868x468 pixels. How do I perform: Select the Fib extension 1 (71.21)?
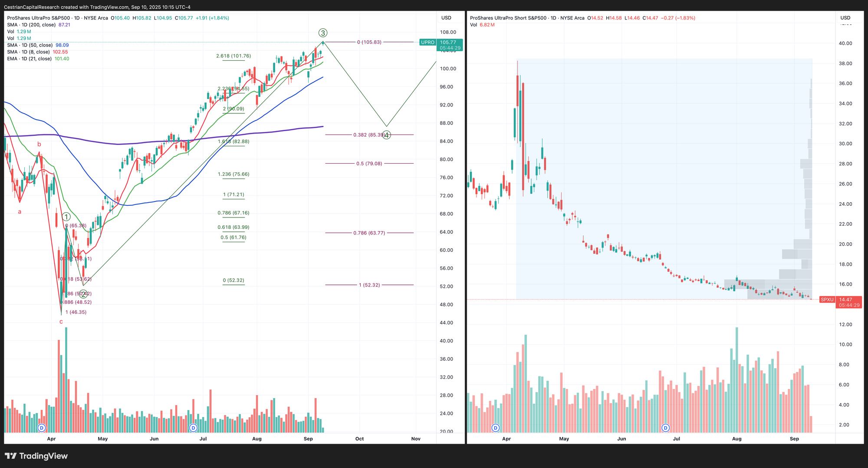233,195
